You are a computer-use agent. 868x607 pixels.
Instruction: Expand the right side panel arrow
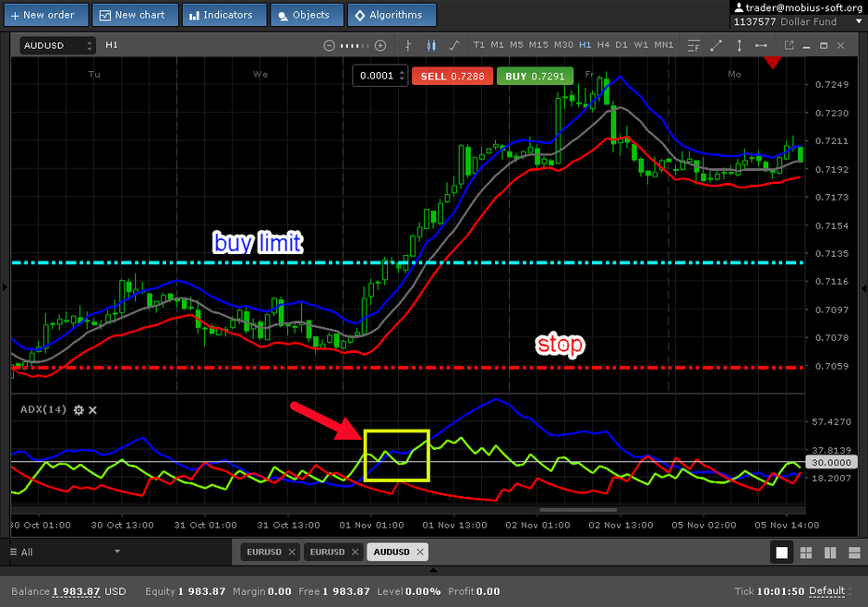click(x=864, y=288)
